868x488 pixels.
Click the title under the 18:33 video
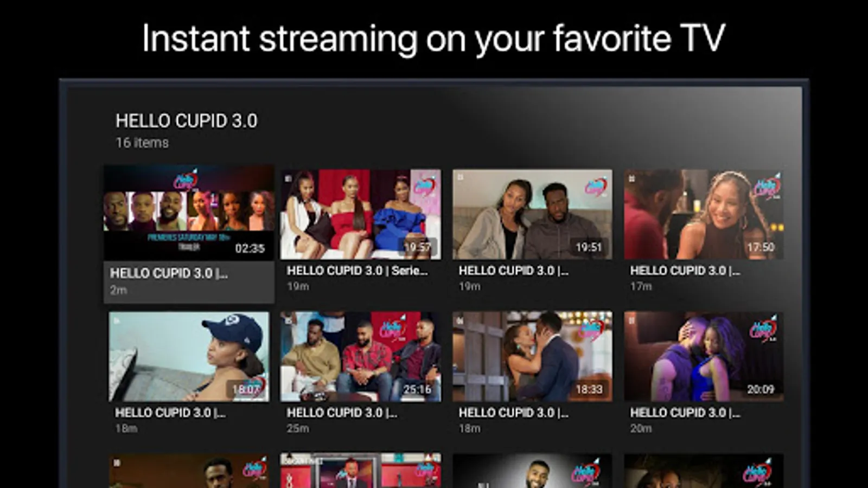pyautogui.click(x=513, y=413)
